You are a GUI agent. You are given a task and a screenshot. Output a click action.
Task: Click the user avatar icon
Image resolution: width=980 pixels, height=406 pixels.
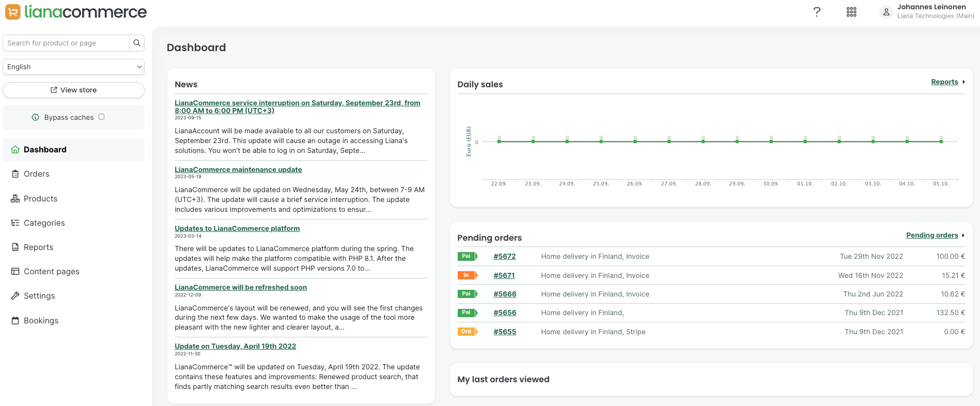886,12
